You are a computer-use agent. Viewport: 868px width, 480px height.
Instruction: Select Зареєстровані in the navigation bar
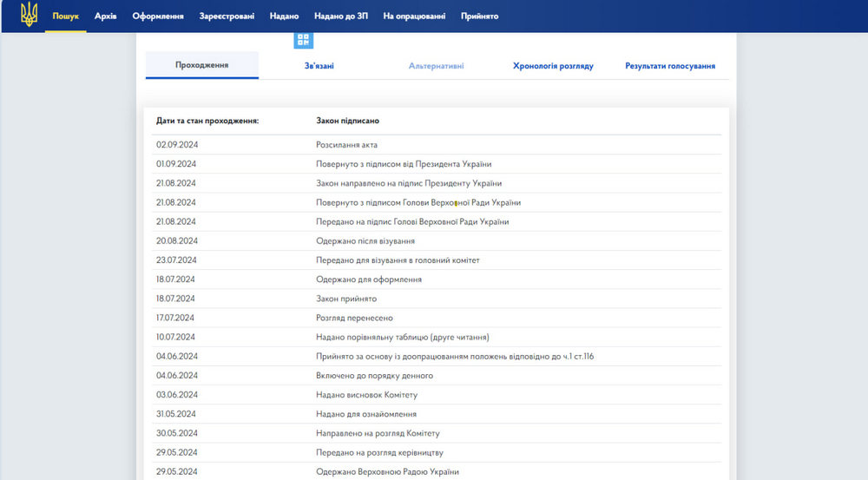click(226, 16)
